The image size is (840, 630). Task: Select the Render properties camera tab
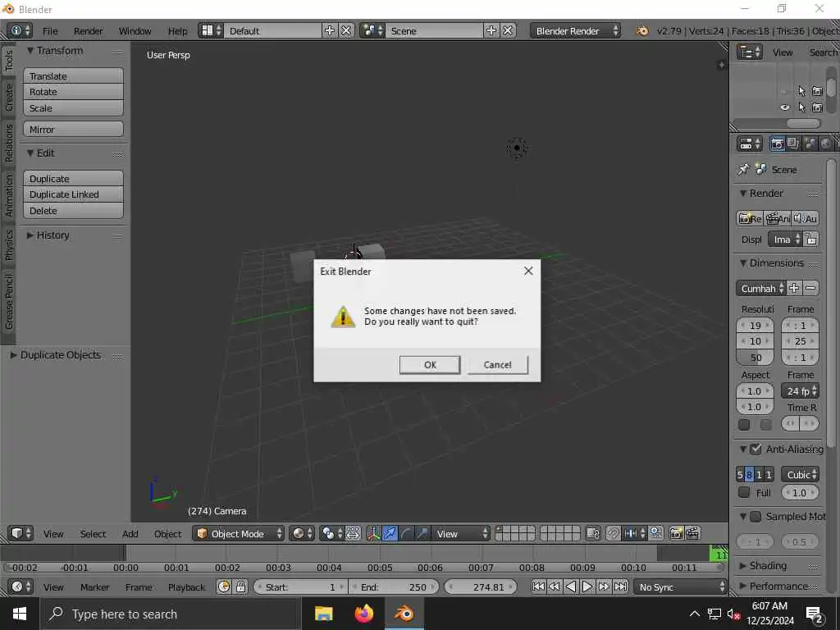(x=778, y=144)
